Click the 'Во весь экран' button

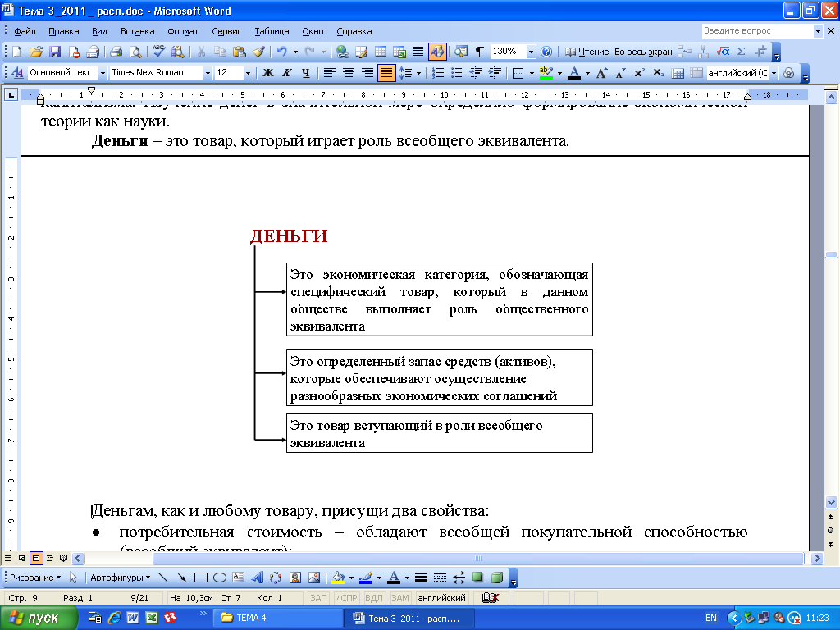[x=643, y=52]
